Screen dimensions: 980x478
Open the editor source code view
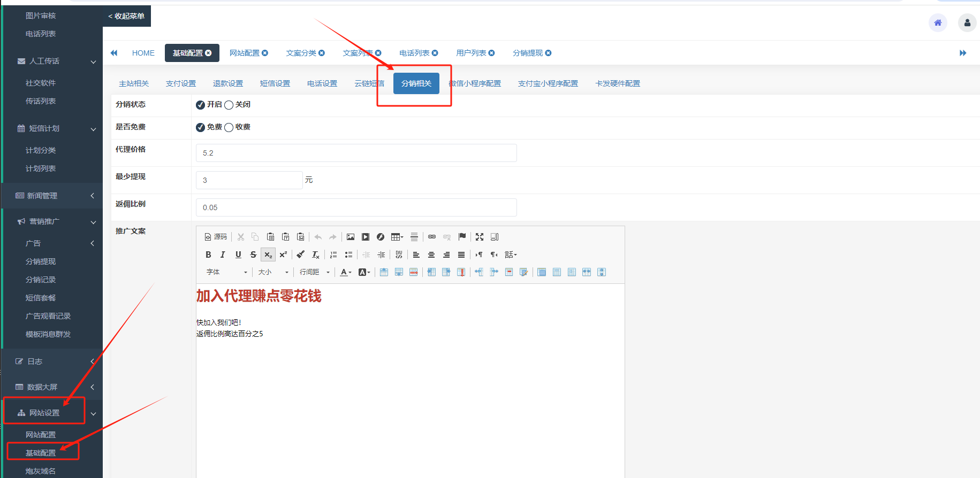point(216,237)
